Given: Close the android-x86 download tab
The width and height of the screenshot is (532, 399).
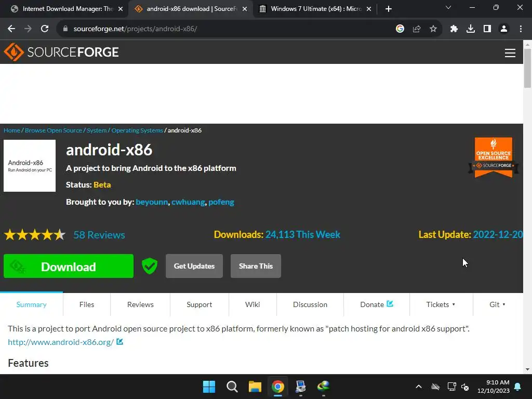Looking at the screenshot, I should tap(245, 9).
